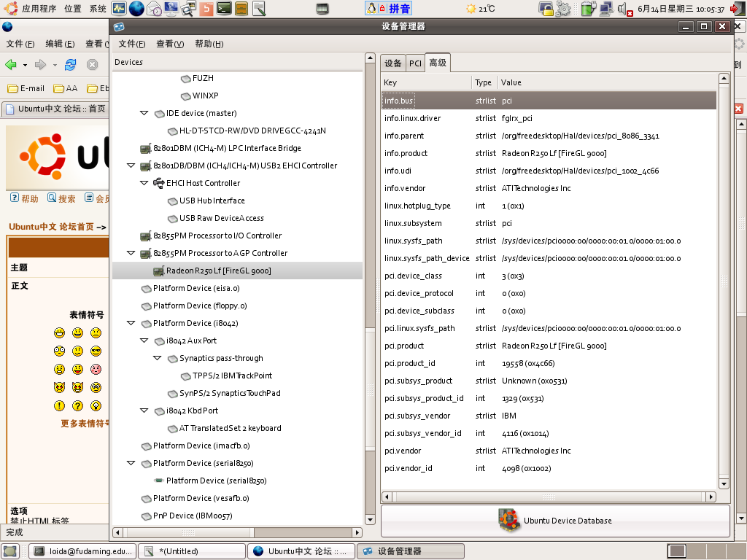Click the Key column header
The image size is (747, 560).
click(x=426, y=82)
